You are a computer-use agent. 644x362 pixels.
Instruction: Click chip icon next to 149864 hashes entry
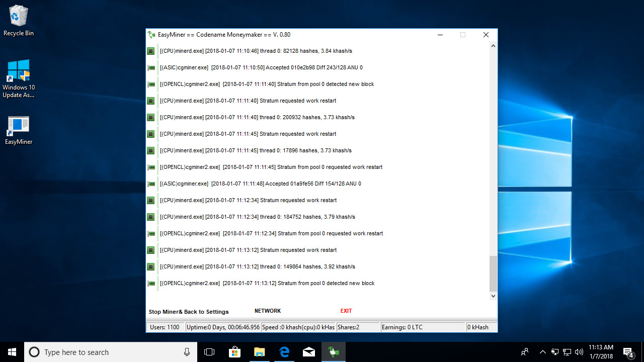point(150,266)
